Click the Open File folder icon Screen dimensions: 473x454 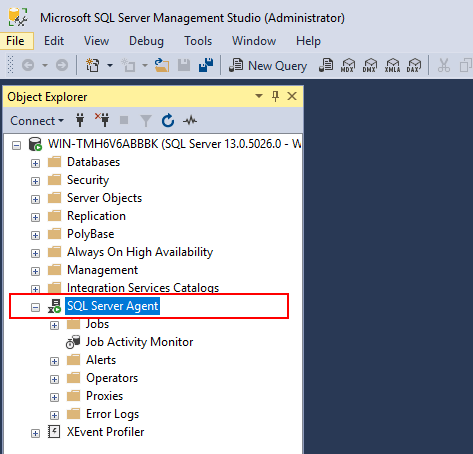pyautogui.click(x=162, y=65)
